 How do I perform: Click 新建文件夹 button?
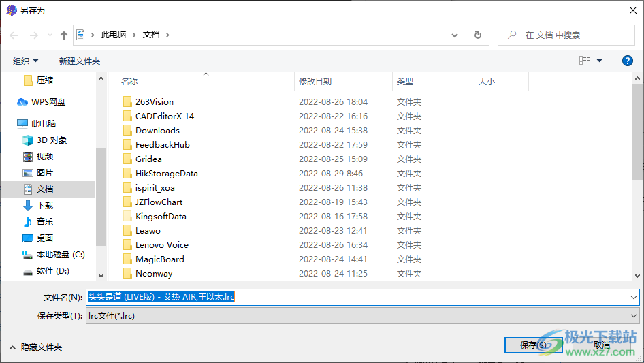[79, 61]
